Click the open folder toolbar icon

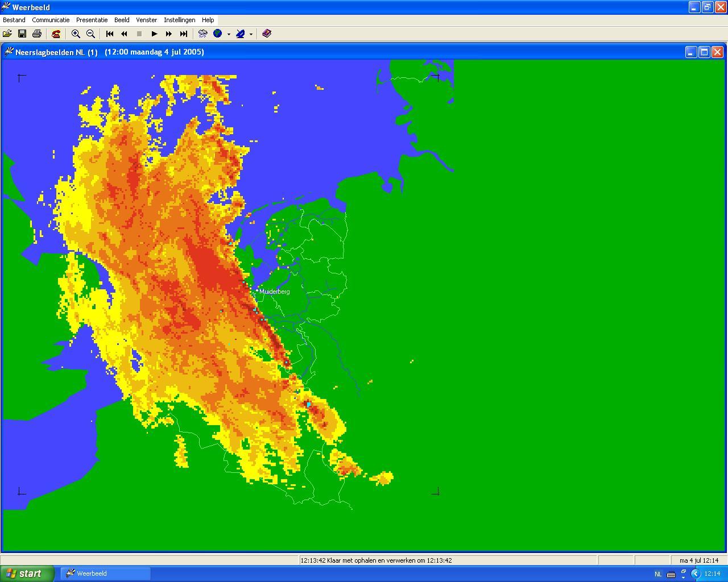point(7,34)
